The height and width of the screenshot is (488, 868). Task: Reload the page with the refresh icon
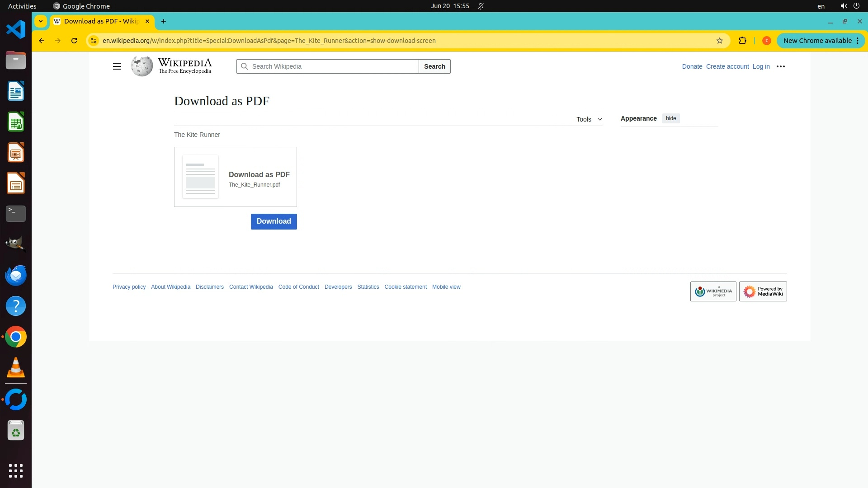point(74,41)
